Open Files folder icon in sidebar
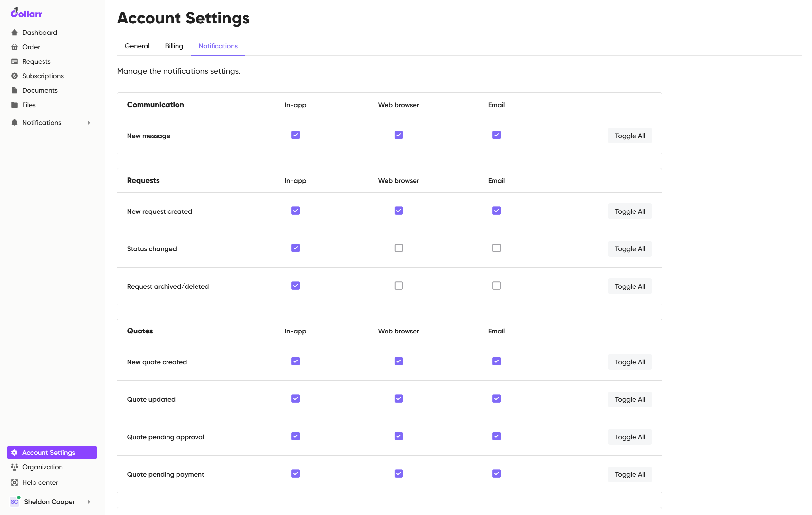 [x=14, y=105]
